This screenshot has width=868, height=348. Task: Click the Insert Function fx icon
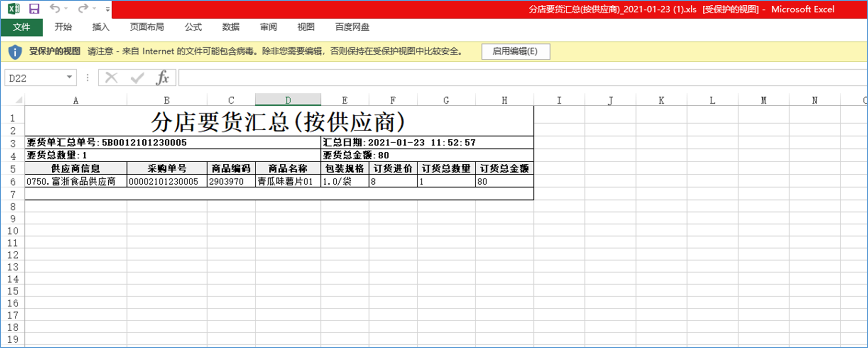coord(162,78)
